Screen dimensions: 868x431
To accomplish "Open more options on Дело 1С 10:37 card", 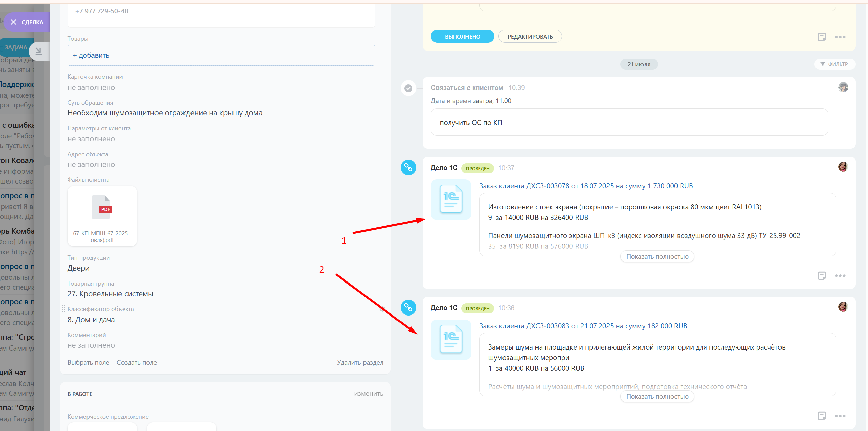I will 840,276.
